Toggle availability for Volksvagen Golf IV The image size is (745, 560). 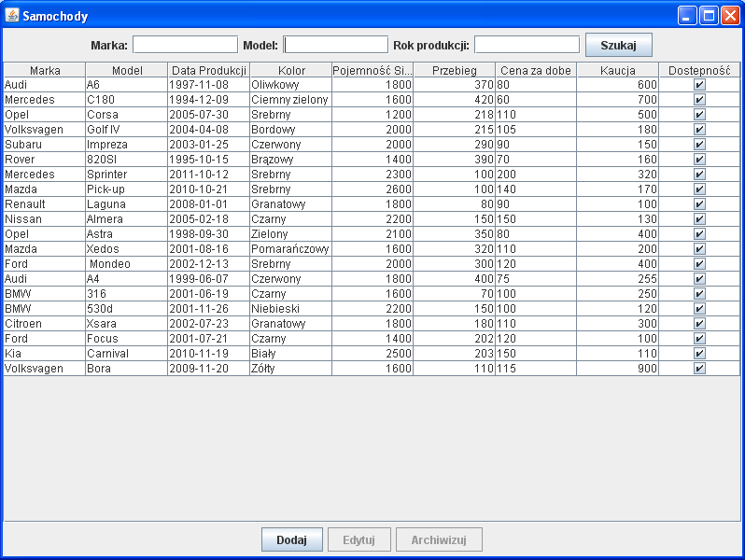point(699,129)
